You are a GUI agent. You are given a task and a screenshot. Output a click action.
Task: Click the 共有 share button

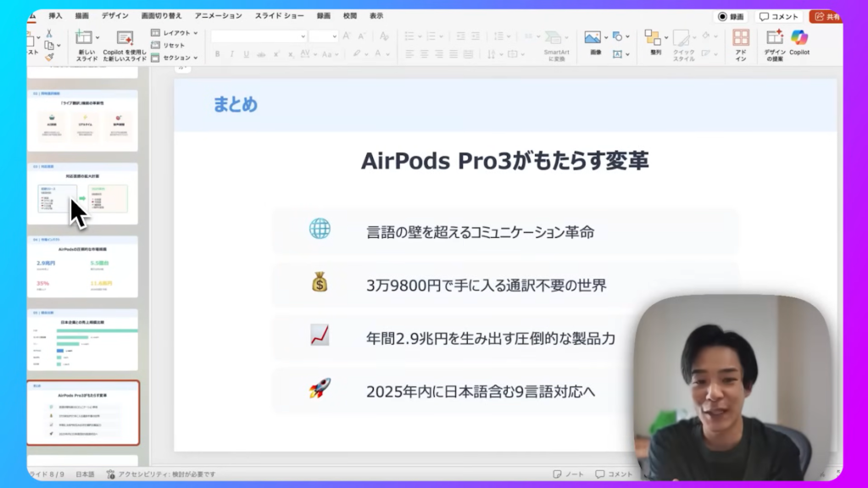(x=826, y=17)
